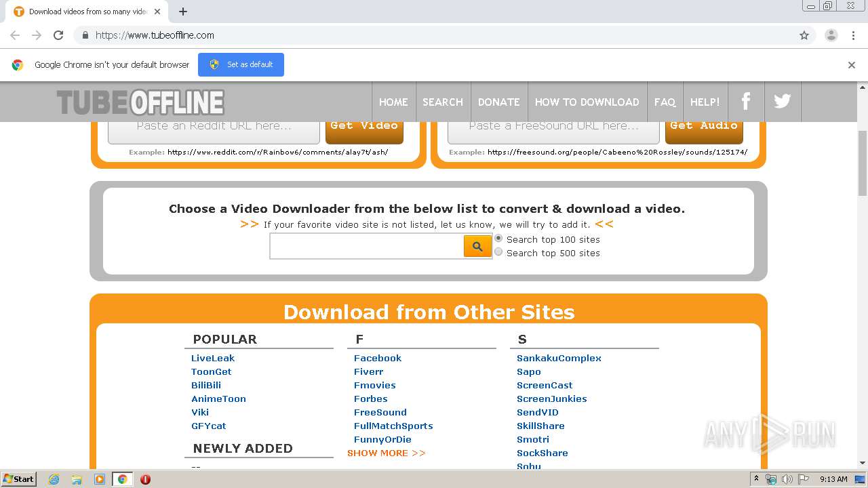Close the TubeOffline browser tab
868x488 pixels.
pos(157,12)
